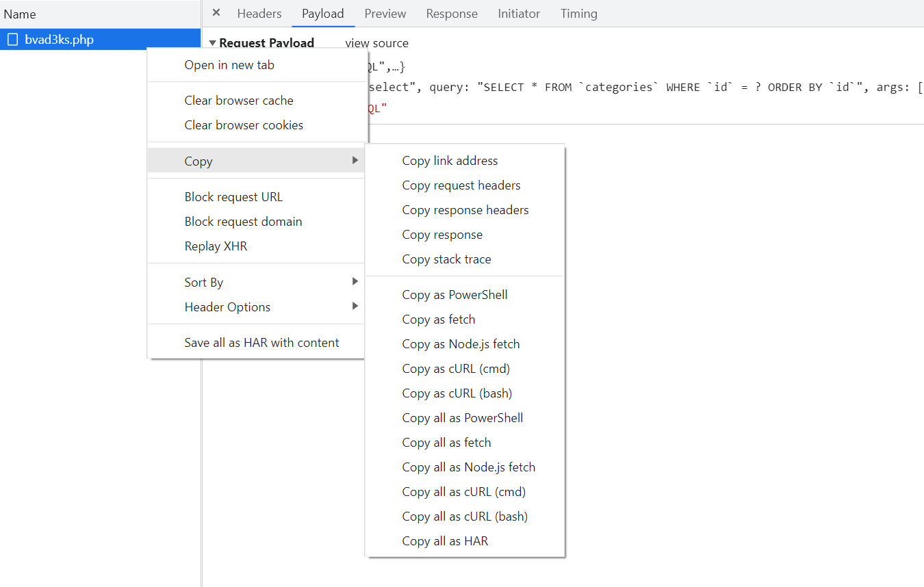
Task: Select Clear browser cache
Action: (239, 101)
